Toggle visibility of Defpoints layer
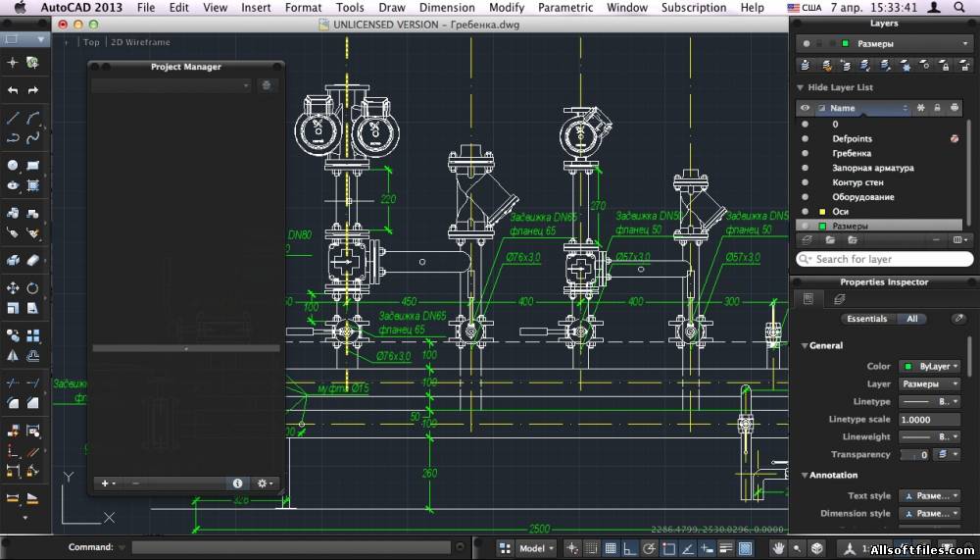980x560 pixels. pos(805,139)
